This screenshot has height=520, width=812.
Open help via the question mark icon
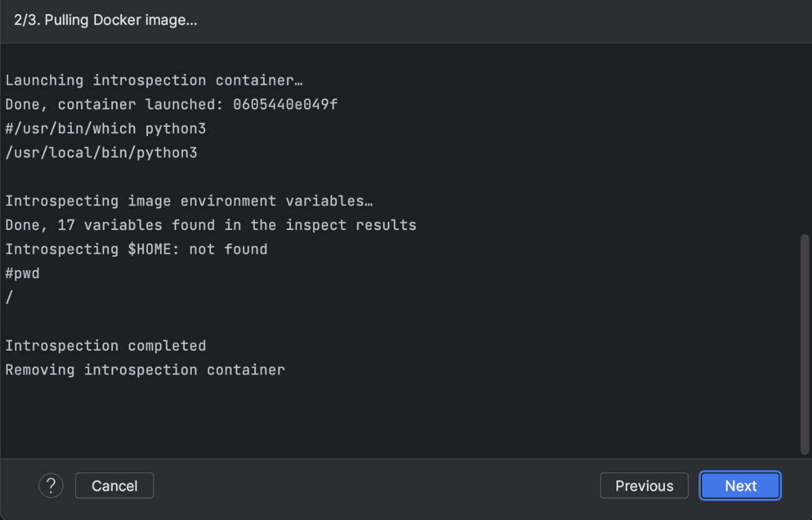[51, 486]
